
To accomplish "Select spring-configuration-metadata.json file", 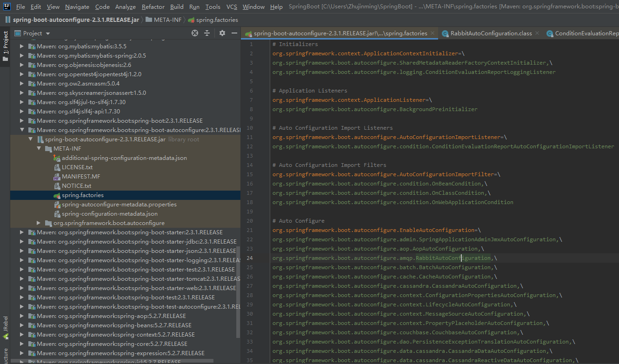I will pos(110,214).
